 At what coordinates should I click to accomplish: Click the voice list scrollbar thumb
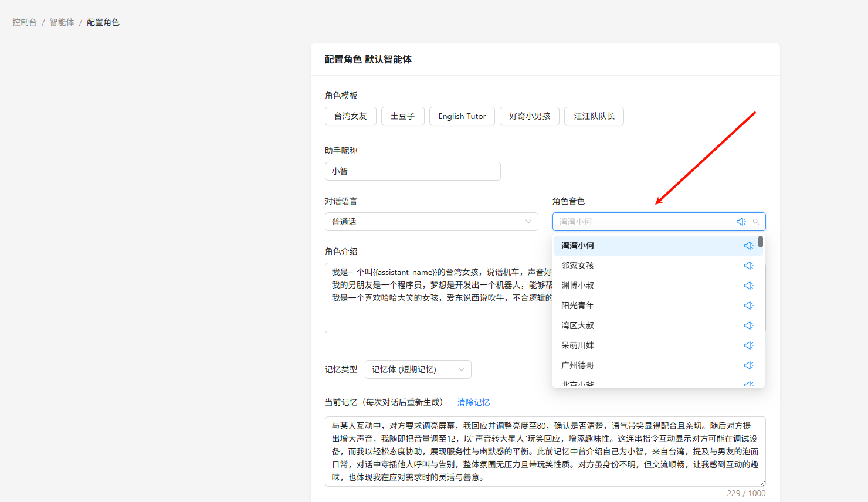coord(761,242)
